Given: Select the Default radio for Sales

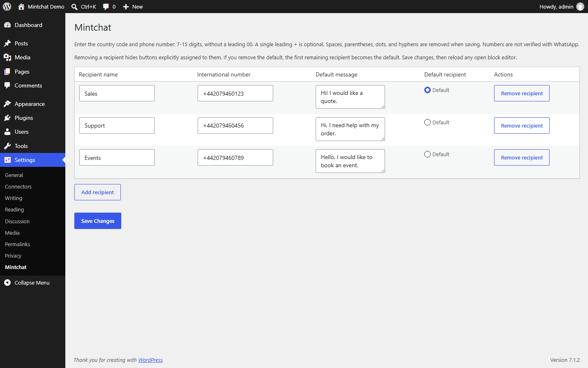Looking at the screenshot, I should point(428,90).
